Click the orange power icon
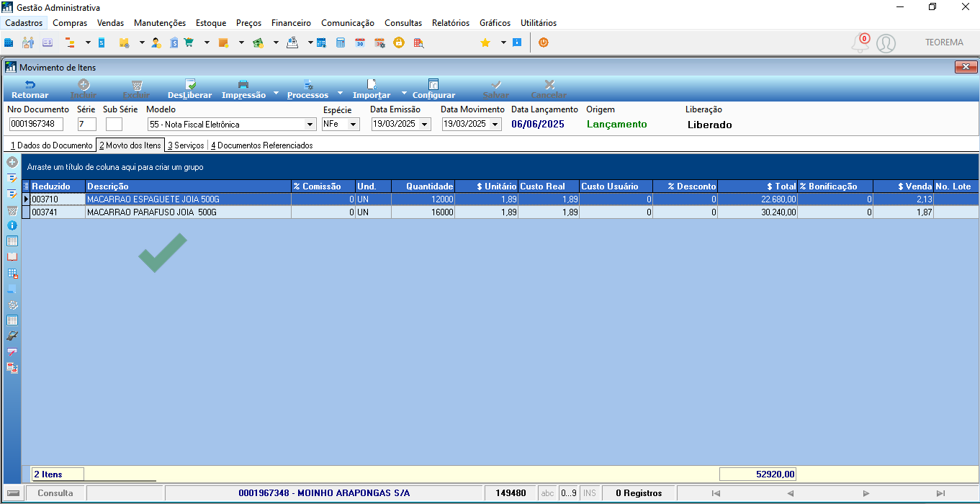Viewport: 980px width, 504px height. 544,42
